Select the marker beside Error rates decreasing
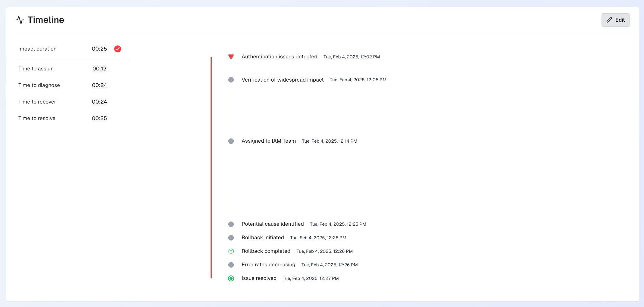 tap(231, 265)
